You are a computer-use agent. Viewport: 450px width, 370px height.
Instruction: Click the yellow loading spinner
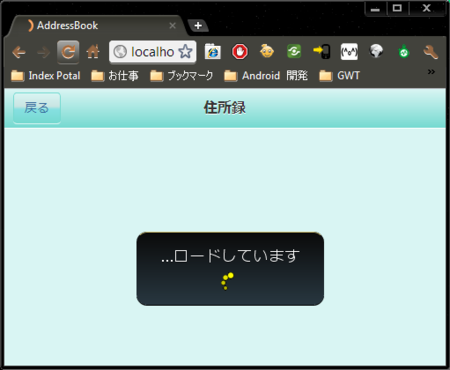[x=227, y=281]
